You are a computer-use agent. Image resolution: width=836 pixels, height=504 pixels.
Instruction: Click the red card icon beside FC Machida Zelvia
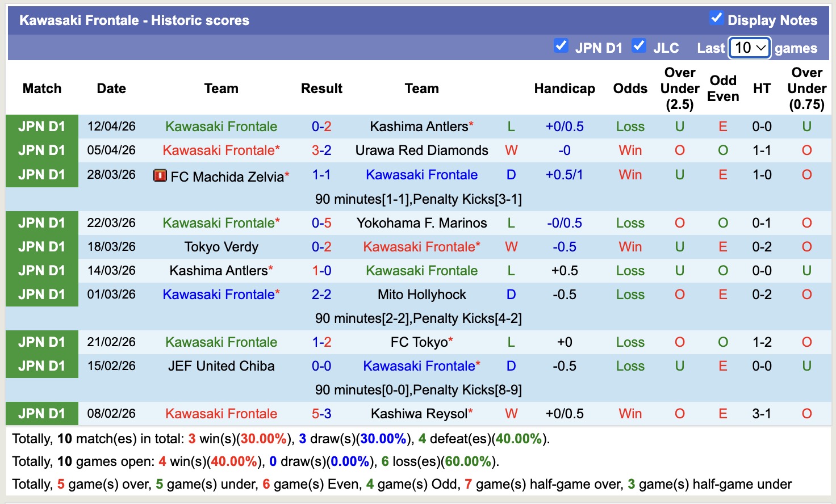click(161, 175)
